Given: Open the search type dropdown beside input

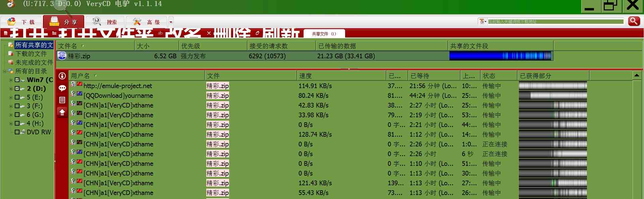Looking at the screenshot, I should 483,21.
